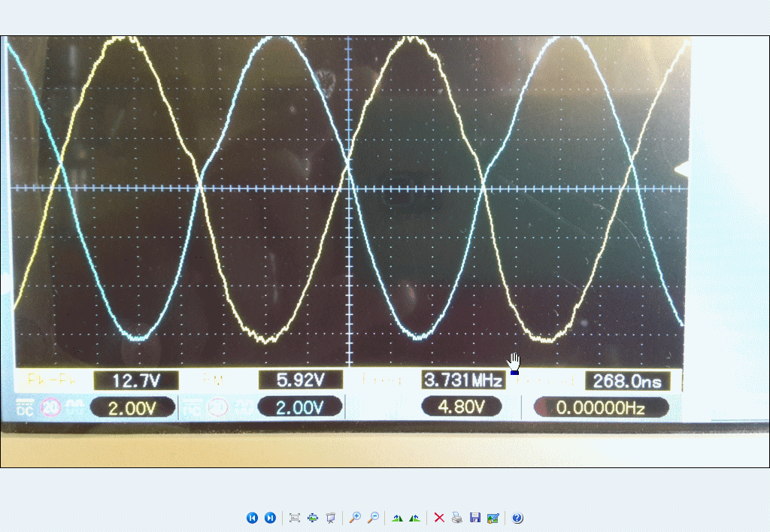
Task: Go to the previous image
Action: [x=252, y=518]
